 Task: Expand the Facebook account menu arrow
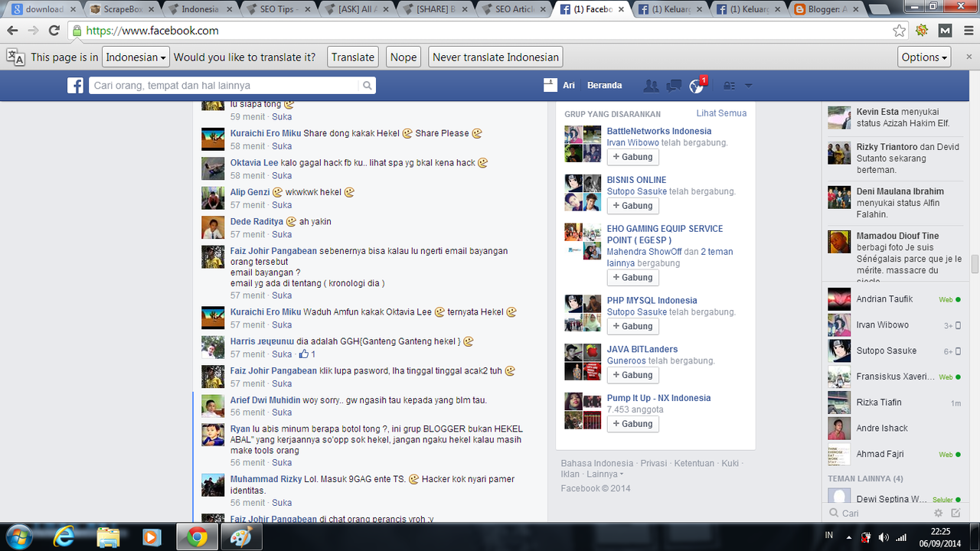(749, 86)
